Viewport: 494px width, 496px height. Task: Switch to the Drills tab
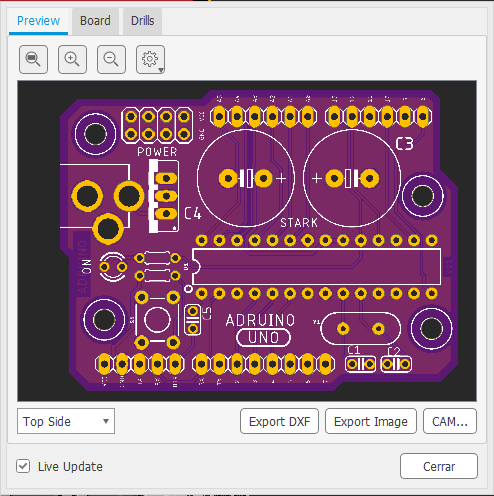[x=143, y=21]
